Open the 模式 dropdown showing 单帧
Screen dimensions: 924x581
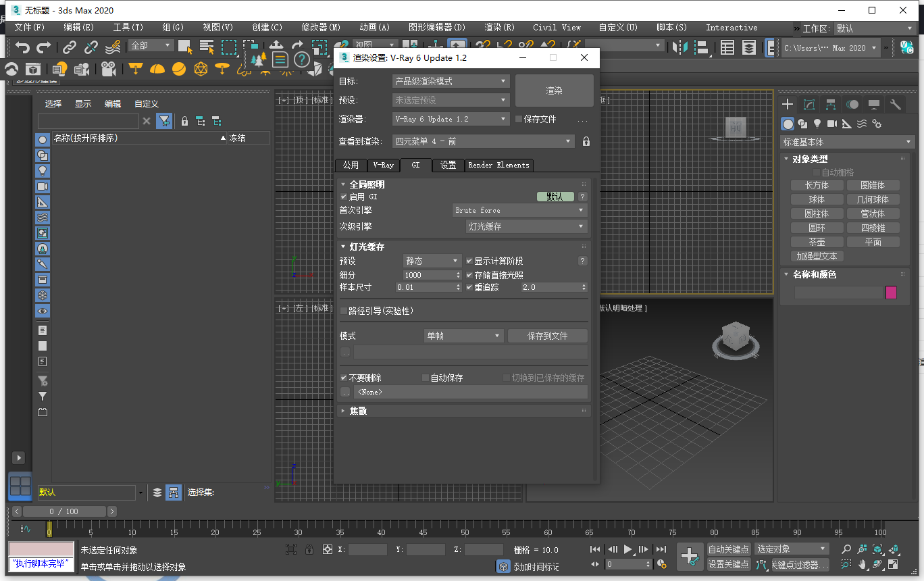tap(463, 336)
